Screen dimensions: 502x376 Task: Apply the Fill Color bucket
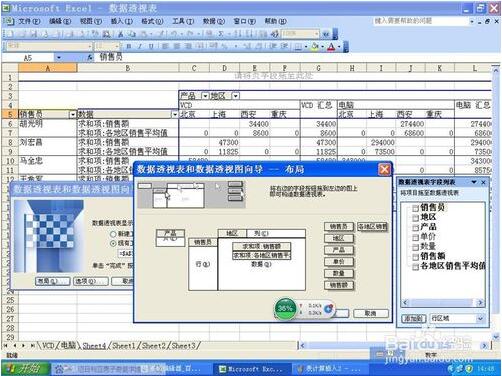point(315,47)
